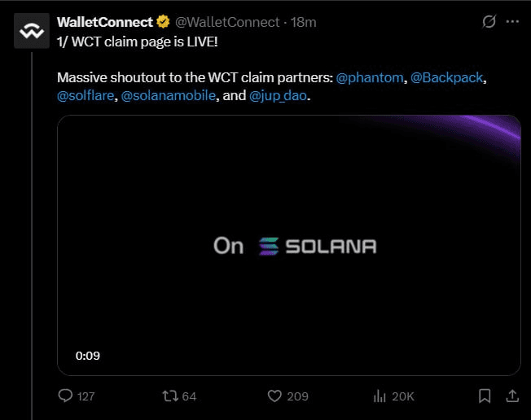Image resolution: width=531 pixels, height=420 pixels.
Task: Like the post with the heart icon
Action: tap(274, 396)
